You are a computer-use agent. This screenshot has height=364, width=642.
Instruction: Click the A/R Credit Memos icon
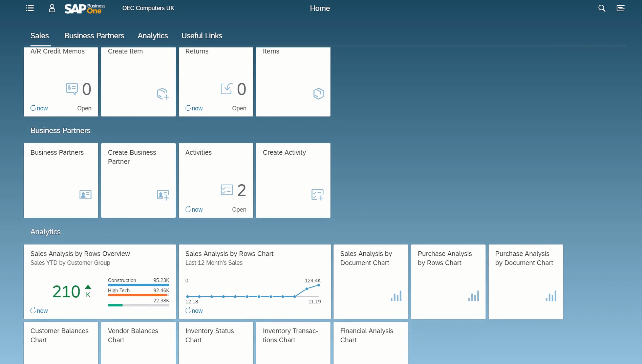[x=71, y=89]
